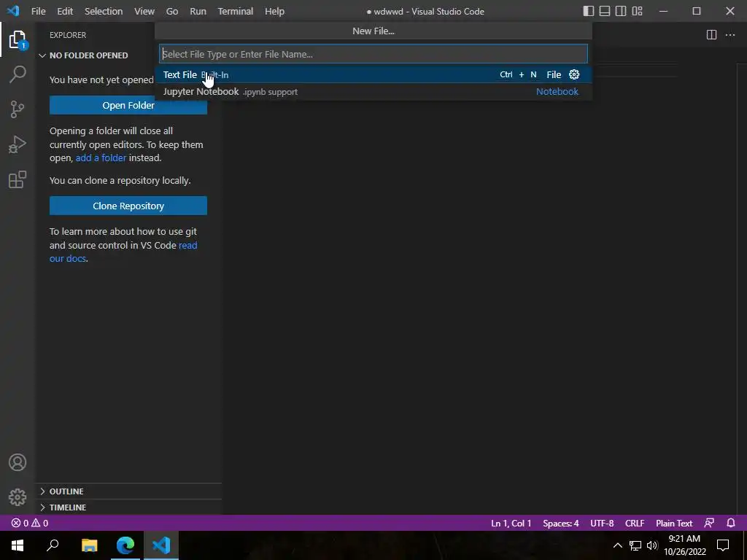Click Ln 1, Col 1 in status bar
Screen dimensions: 747x560
[511, 523]
